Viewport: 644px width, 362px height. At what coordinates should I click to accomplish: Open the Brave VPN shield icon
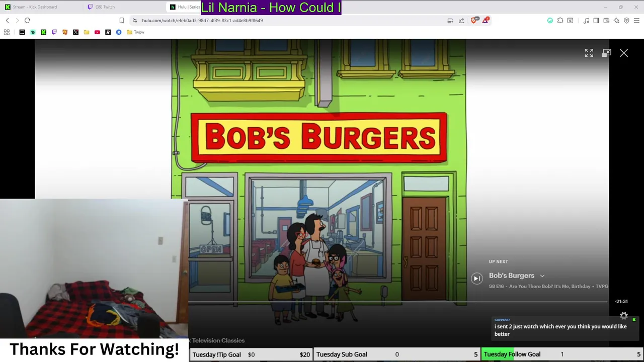626,21
